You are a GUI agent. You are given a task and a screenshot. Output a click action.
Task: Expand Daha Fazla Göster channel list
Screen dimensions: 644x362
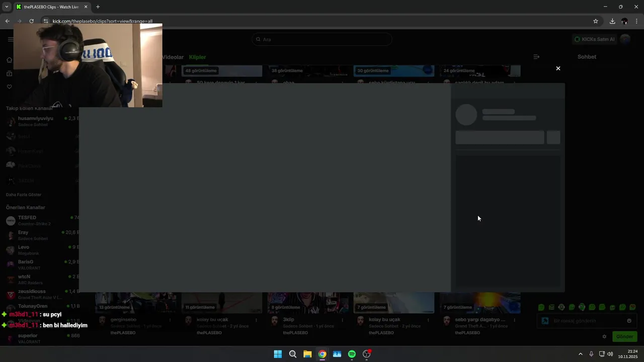[x=24, y=195]
